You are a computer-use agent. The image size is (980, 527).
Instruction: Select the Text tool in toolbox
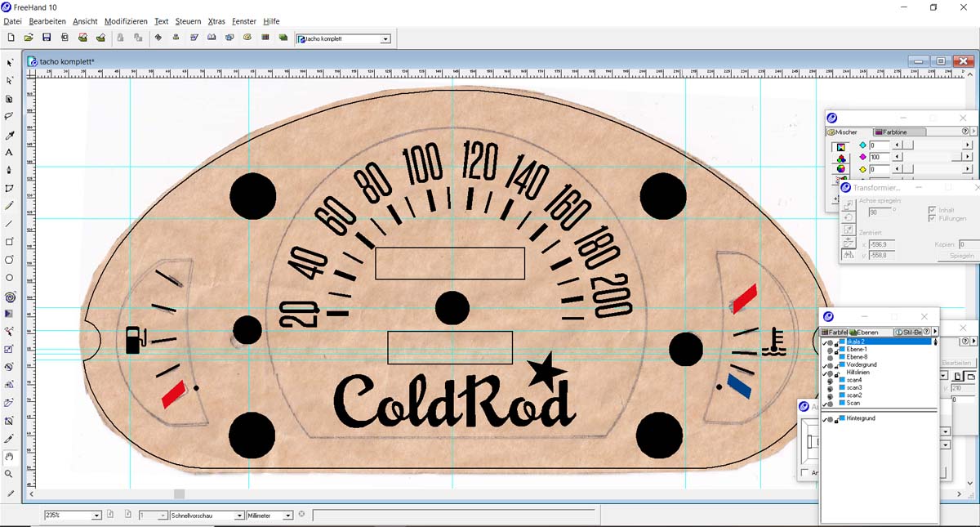(9, 152)
